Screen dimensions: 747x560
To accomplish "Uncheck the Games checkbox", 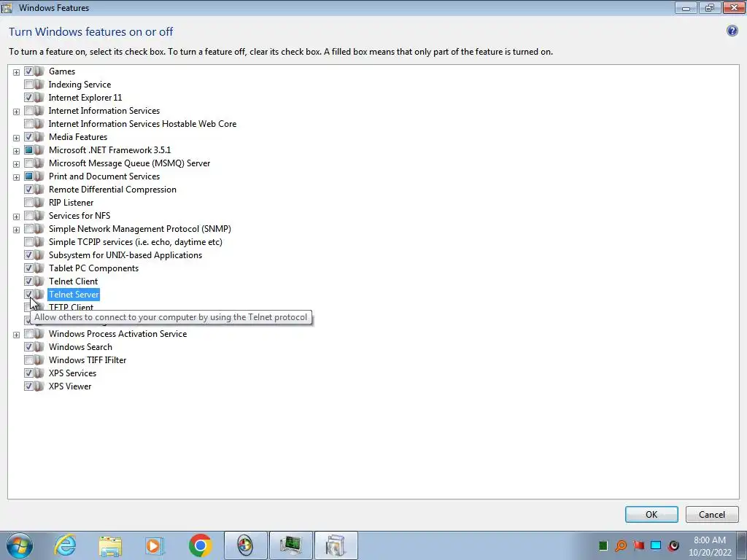I will tap(28, 71).
